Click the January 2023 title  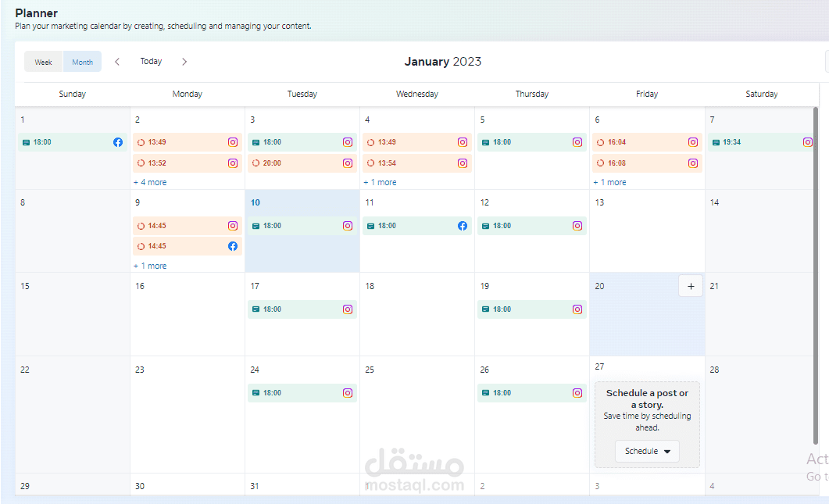point(443,62)
